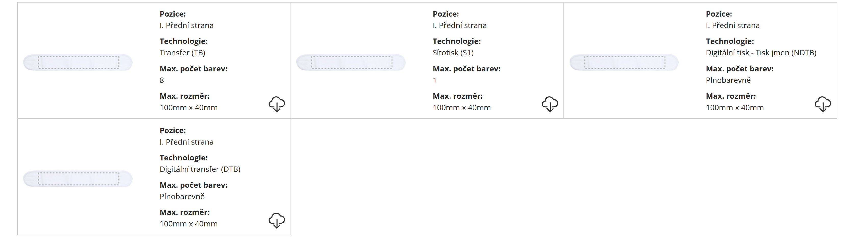The height and width of the screenshot is (242, 868).
Task: Download the Transfer (TB) print template
Action: pyautogui.click(x=276, y=104)
